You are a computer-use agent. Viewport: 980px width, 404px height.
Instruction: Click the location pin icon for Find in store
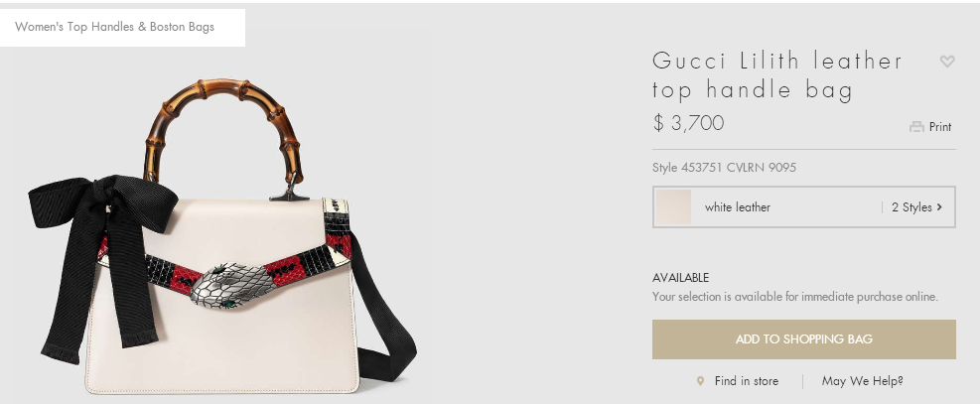pos(701,381)
